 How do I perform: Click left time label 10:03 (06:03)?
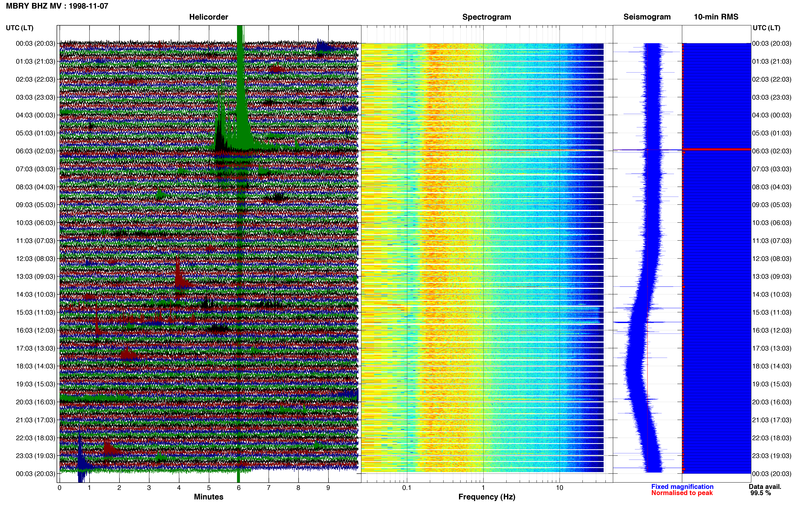[36, 223]
